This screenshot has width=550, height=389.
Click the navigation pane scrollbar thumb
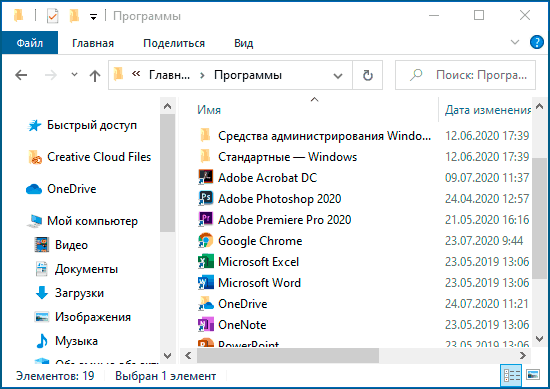pyautogui.click(x=168, y=172)
